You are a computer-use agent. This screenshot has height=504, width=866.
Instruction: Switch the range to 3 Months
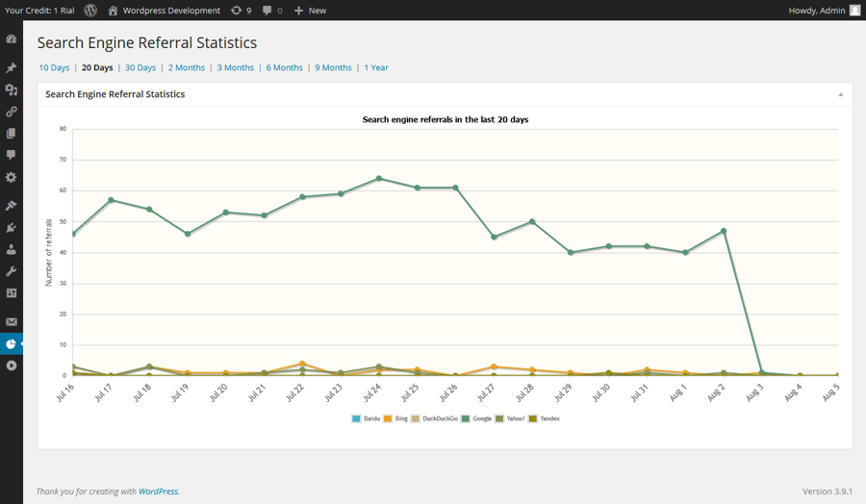(x=236, y=67)
